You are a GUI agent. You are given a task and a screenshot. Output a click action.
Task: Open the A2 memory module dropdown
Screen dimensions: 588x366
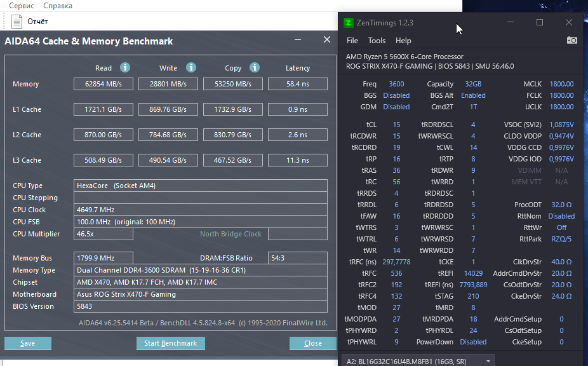pos(418,361)
